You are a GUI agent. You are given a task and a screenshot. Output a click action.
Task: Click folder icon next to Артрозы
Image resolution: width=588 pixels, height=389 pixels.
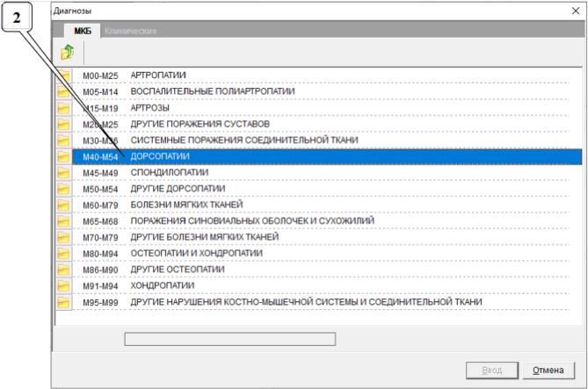[x=63, y=108]
